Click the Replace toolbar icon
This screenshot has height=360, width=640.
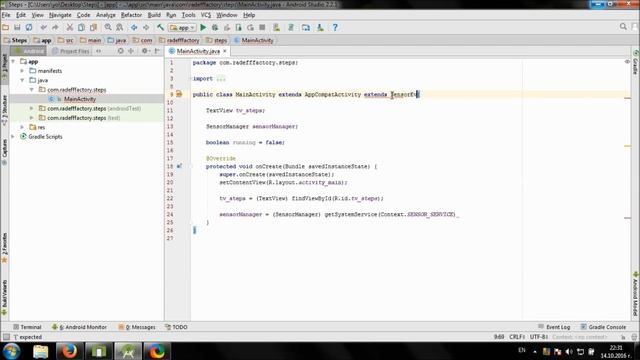pos(120,27)
